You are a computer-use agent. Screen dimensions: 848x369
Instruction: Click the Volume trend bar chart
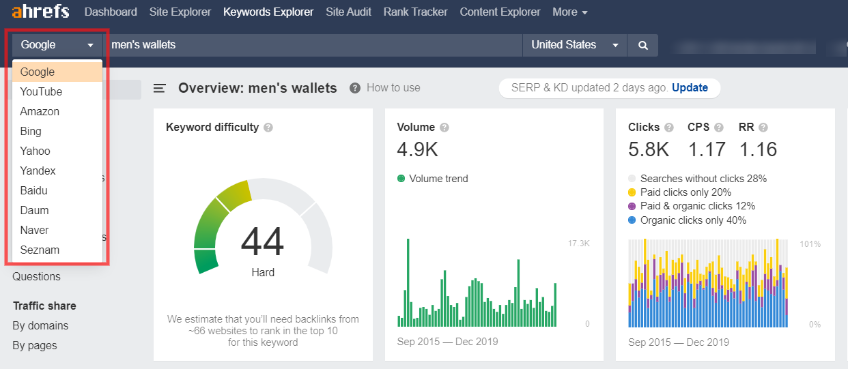[x=477, y=283]
